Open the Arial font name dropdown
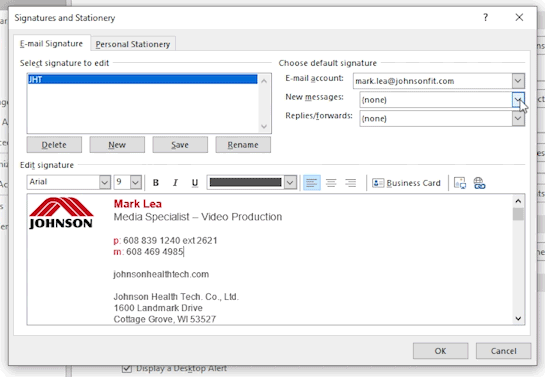 coord(105,182)
